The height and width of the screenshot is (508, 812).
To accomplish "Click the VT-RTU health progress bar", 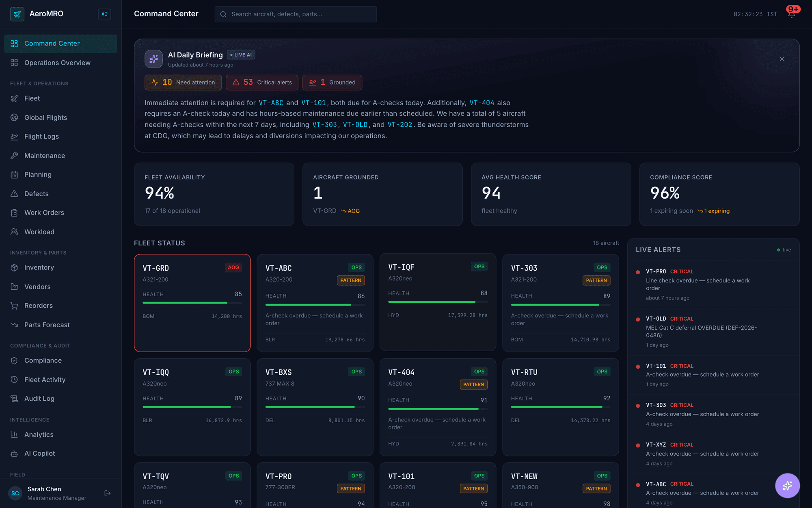I will point(561,407).
